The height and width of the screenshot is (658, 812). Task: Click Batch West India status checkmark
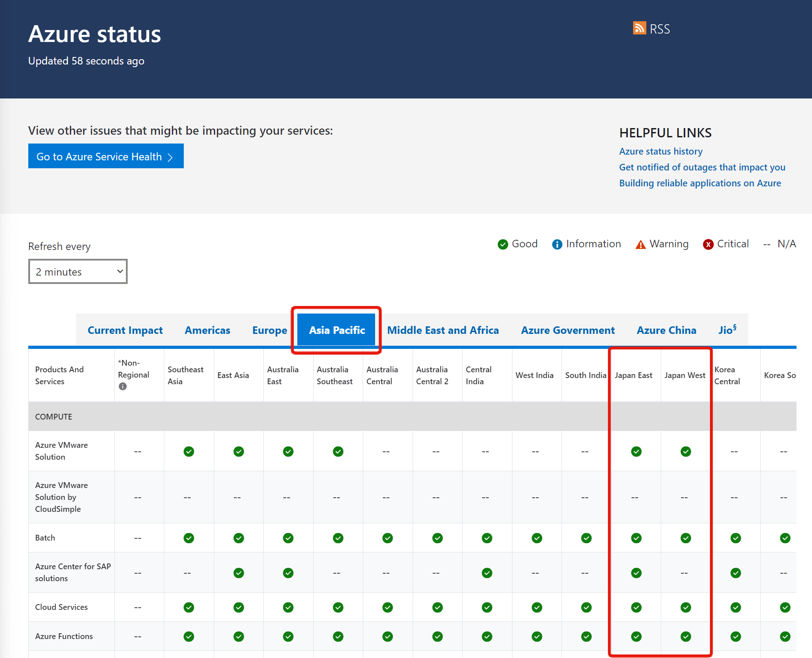[x=537, y=538]
